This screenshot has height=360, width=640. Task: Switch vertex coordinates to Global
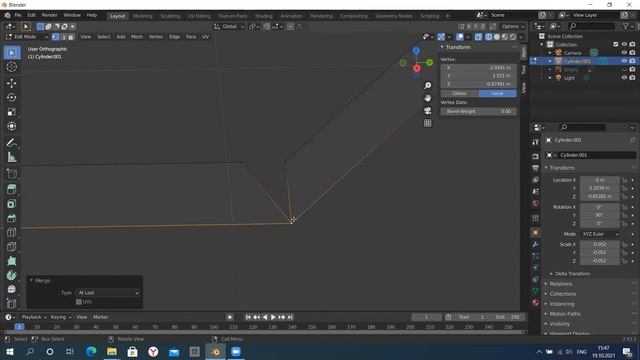(459, 93)
